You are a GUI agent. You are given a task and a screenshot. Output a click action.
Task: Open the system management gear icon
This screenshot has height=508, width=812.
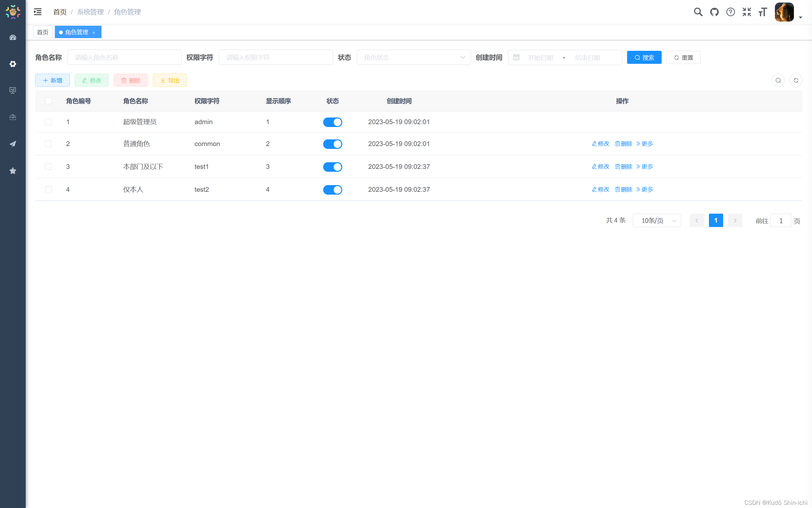tap(13, 64)
